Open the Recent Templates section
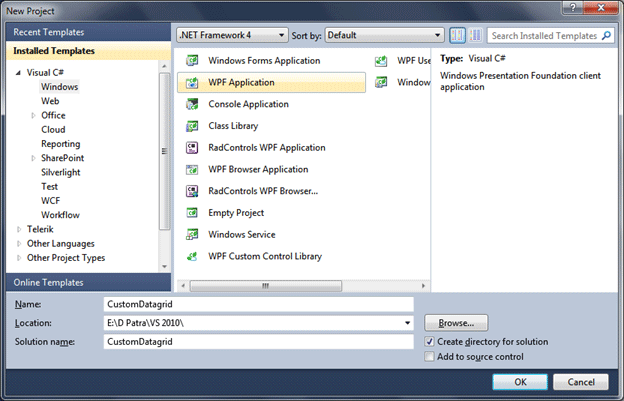 pyautogui.click(x=88, y=32)
